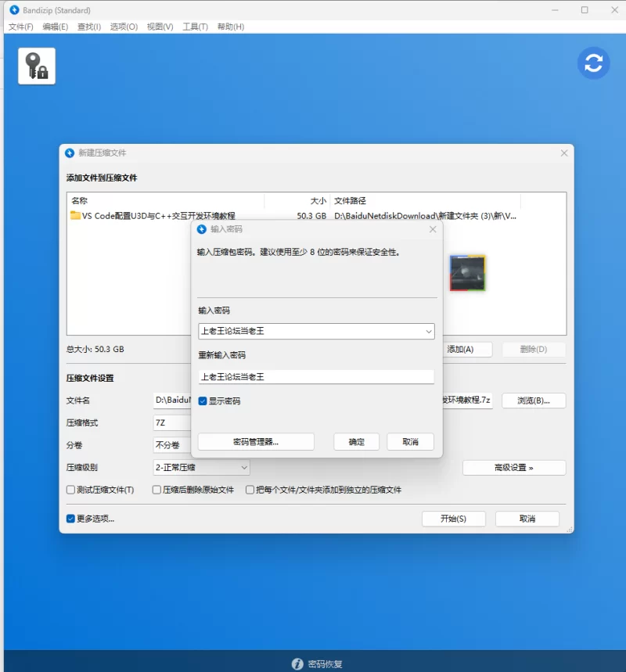Viewport: 626px width, 672px height.
Task: Click the folder icon of the VS Code entry
Action: point(75,215)
